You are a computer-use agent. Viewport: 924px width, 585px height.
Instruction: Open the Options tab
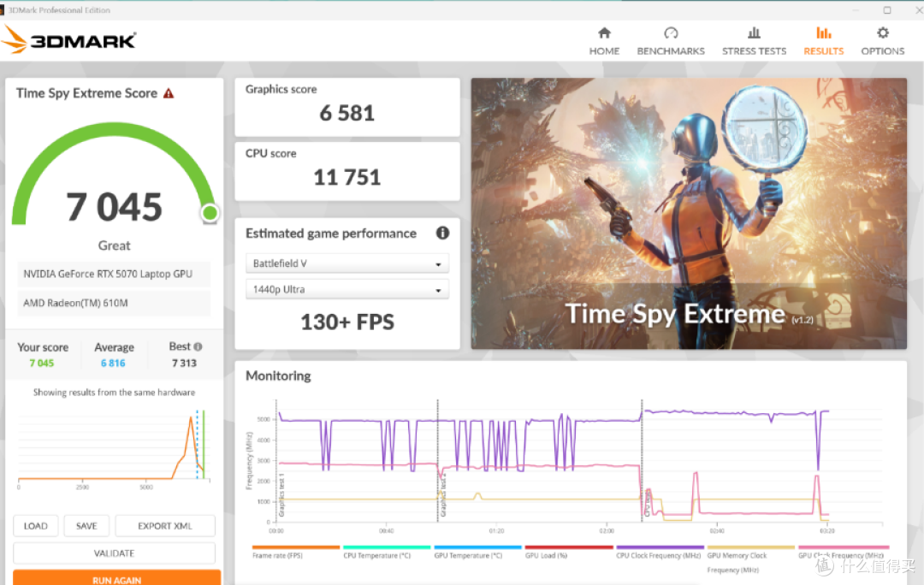882,41
